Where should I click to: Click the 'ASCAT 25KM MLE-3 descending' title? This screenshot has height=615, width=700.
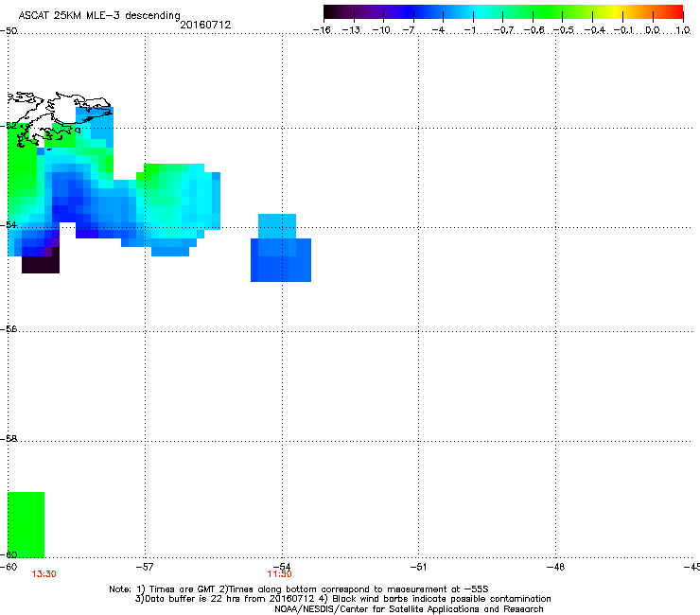[99, 15]
